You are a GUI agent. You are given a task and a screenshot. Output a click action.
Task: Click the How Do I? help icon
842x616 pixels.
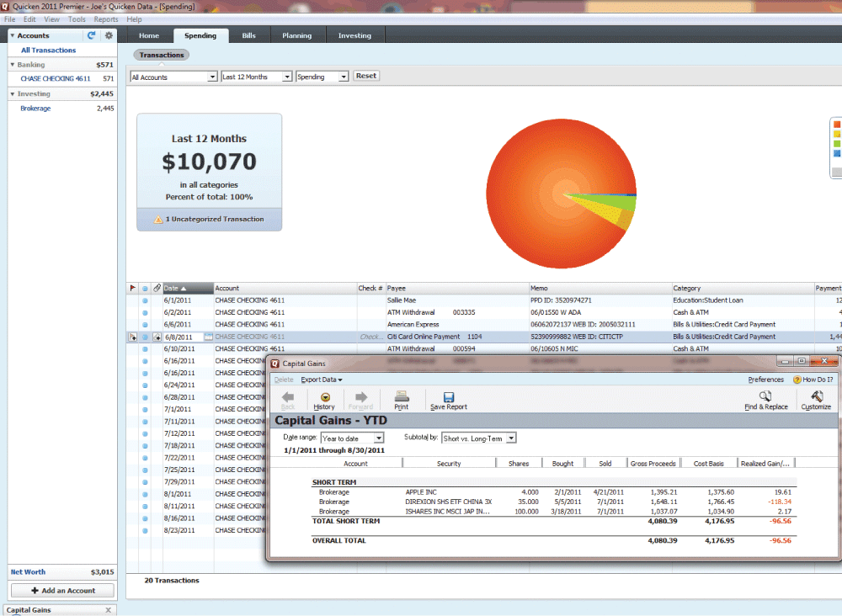pyautogui.click(x=797, y=380)
